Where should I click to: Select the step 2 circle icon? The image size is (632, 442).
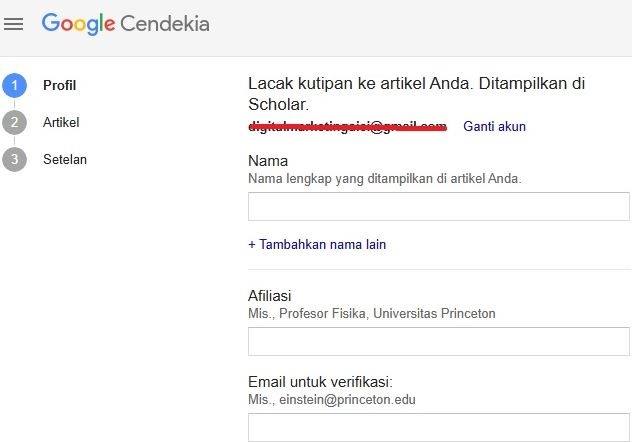pyautogui.click(x=14, y=123)
